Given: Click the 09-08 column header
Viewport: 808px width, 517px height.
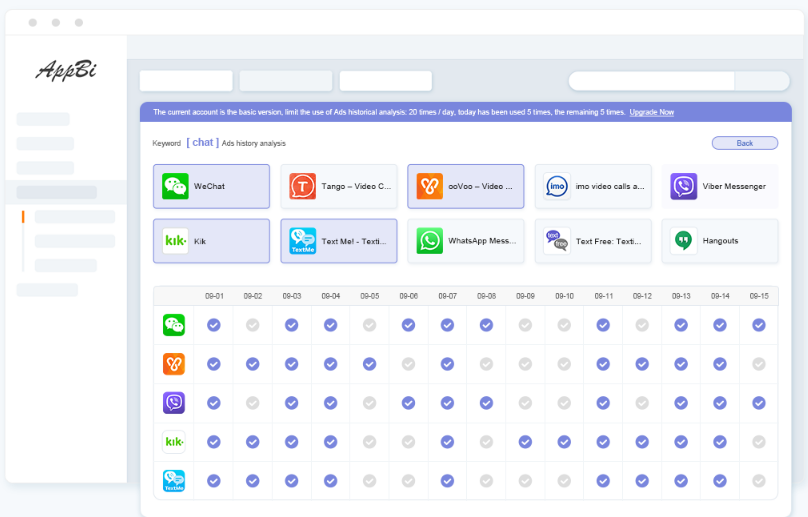Looking at the screenshot, I should pos(486,296).
